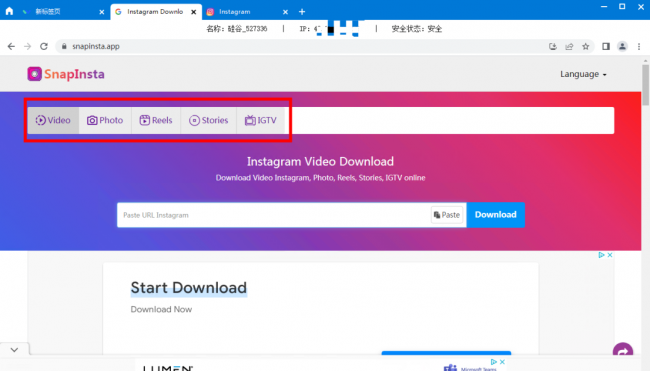Click the page vertical scrollbar

(645, 85)
